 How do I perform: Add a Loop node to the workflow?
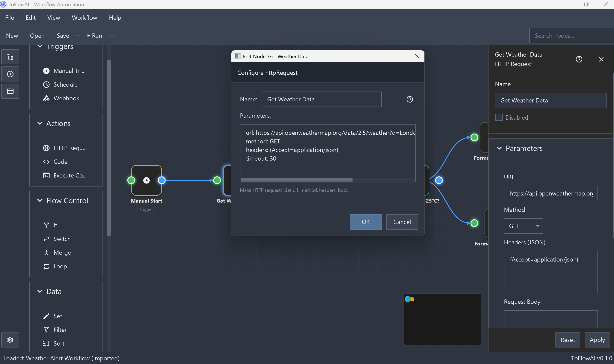tap(60, 266)
